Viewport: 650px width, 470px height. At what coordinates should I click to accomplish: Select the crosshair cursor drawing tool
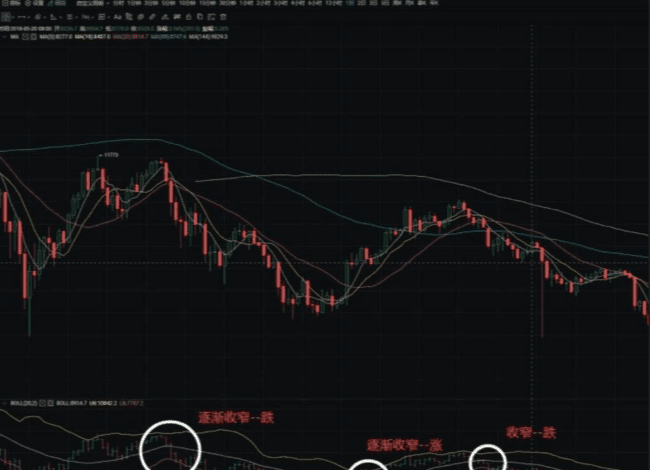[x=6, y=17]
